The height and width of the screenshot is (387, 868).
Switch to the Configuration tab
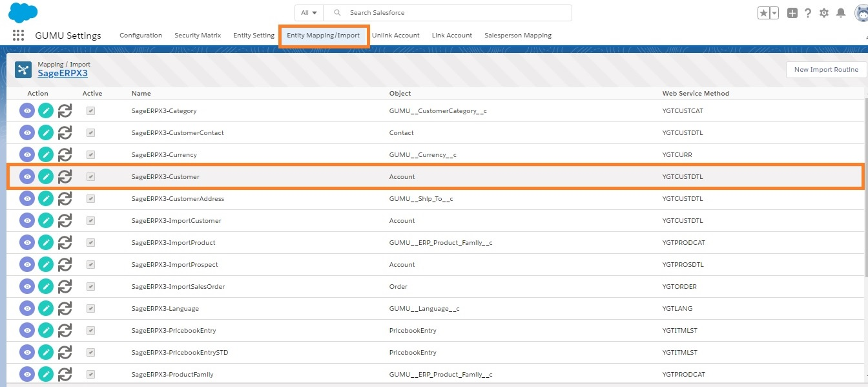click(141, 36)
